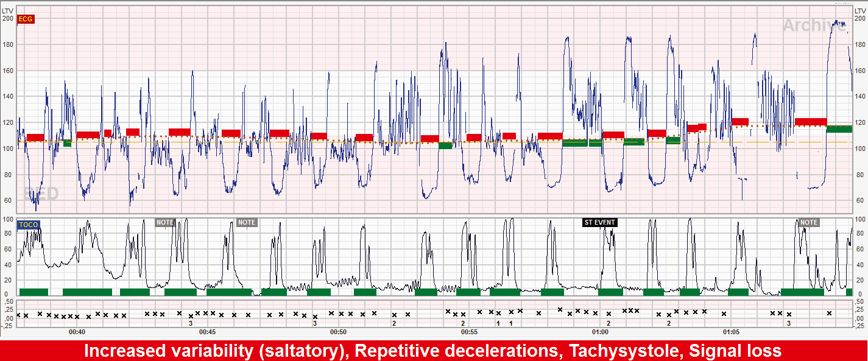This screenshot has height=361, width=868.
Task: Click the LTV label at the top right
Action: [859, 10]
